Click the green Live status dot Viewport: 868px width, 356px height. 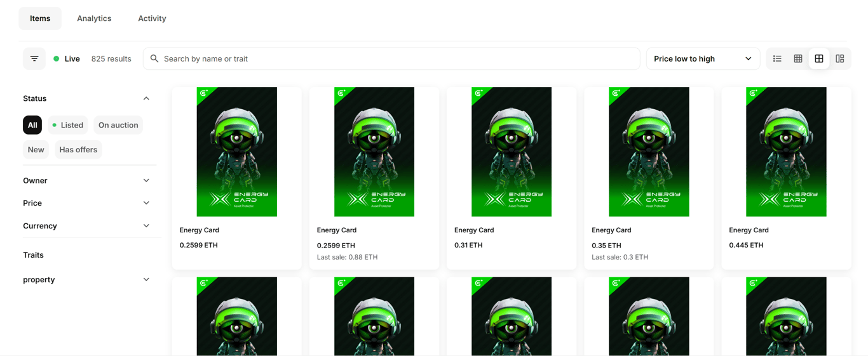pyautogui.click(x=57, y=58)
